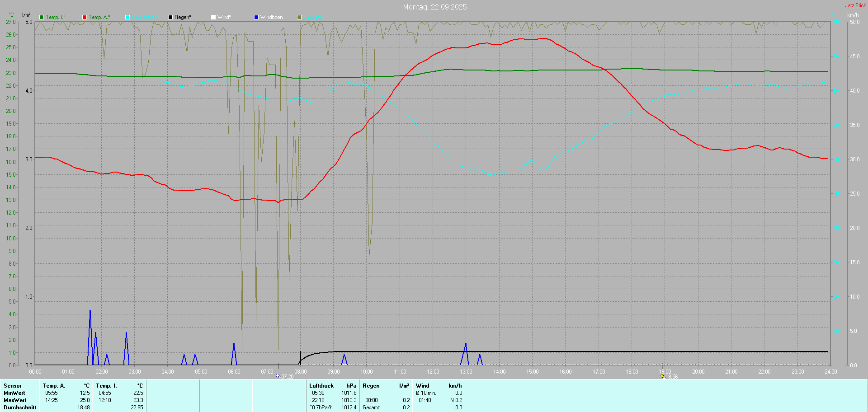This screenshot has height=412, width=868.
Task: Click the 'MaxWert' row label
Action: 15,400
